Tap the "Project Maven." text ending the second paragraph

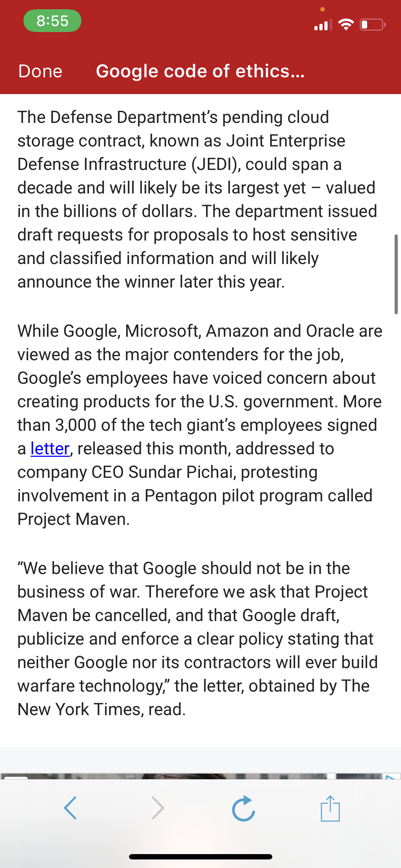click(x=74, y=519)
